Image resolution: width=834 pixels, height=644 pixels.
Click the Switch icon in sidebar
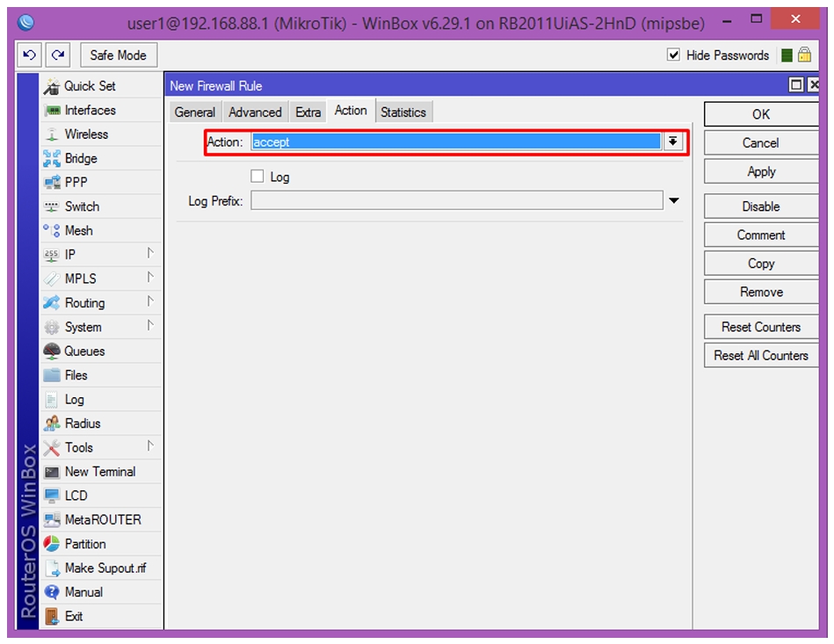[52, 206]
